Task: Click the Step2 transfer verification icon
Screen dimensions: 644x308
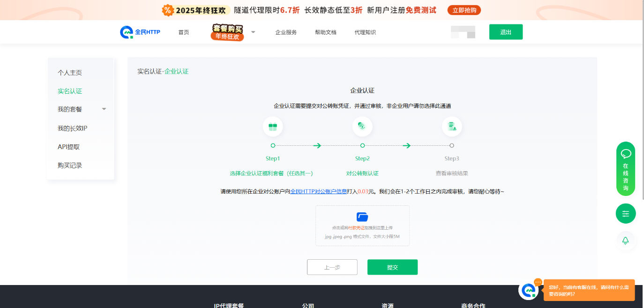Action: [x=362, y=127]
